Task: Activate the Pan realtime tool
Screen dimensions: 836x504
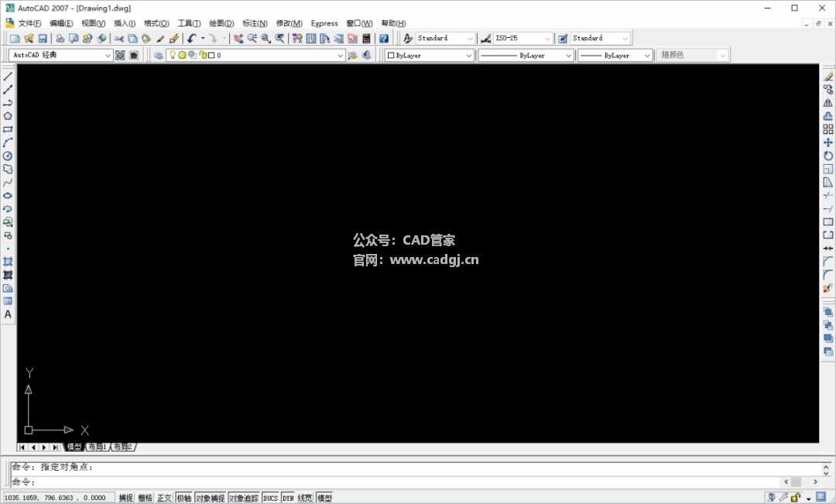Action: [x=238, y=39]
